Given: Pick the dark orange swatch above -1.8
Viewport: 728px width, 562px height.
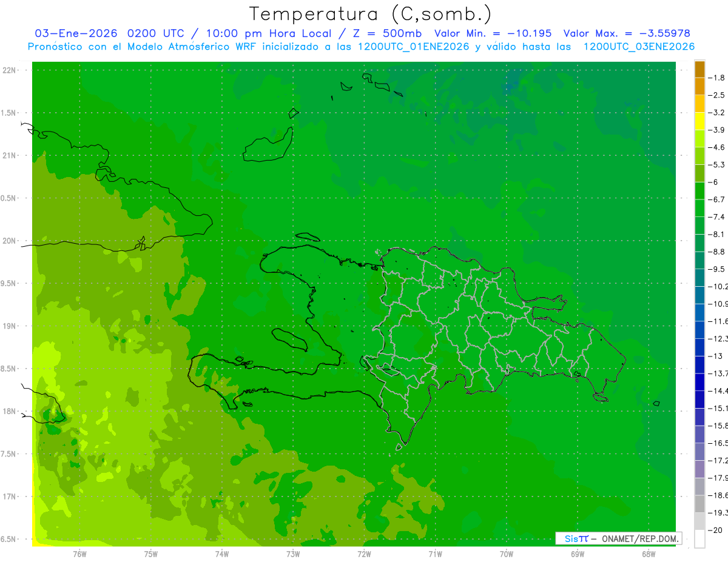Looking at the screenshot, I should click(699, 69).
